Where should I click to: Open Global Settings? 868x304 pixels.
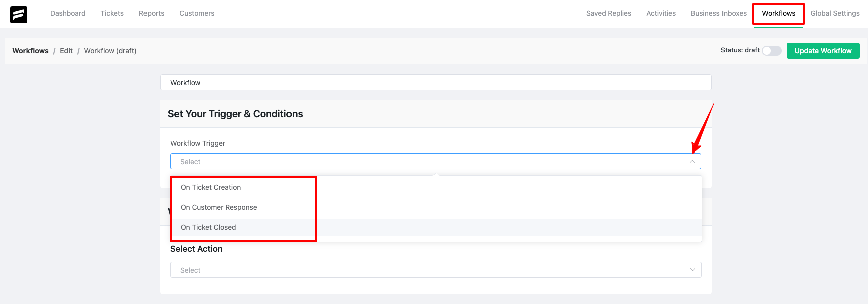(x=835, y=13)
